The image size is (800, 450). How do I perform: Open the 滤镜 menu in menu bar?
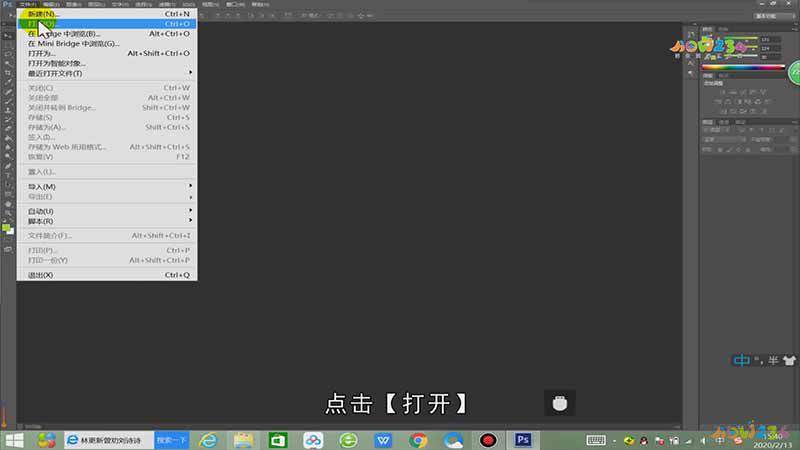tap(166, 4)
